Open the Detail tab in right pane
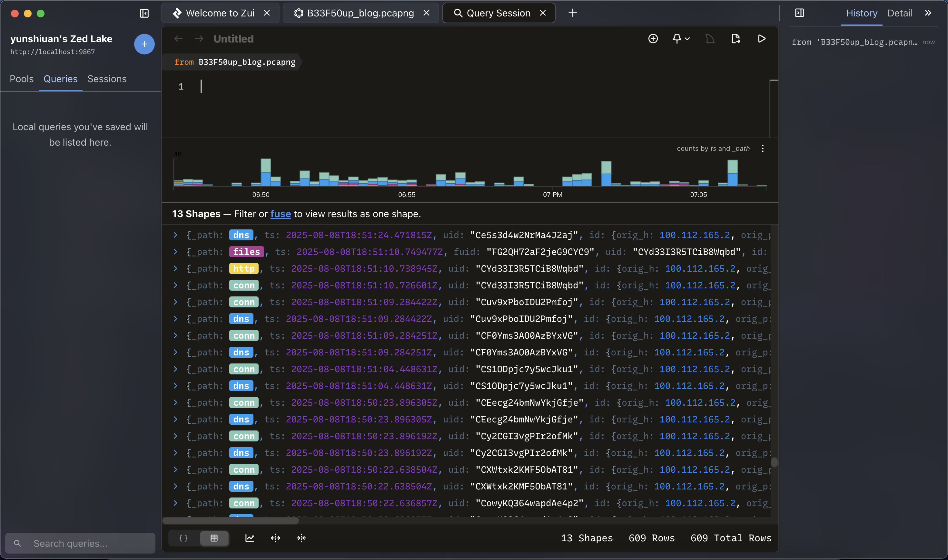The image size is (948, 560). click(900, 13)
